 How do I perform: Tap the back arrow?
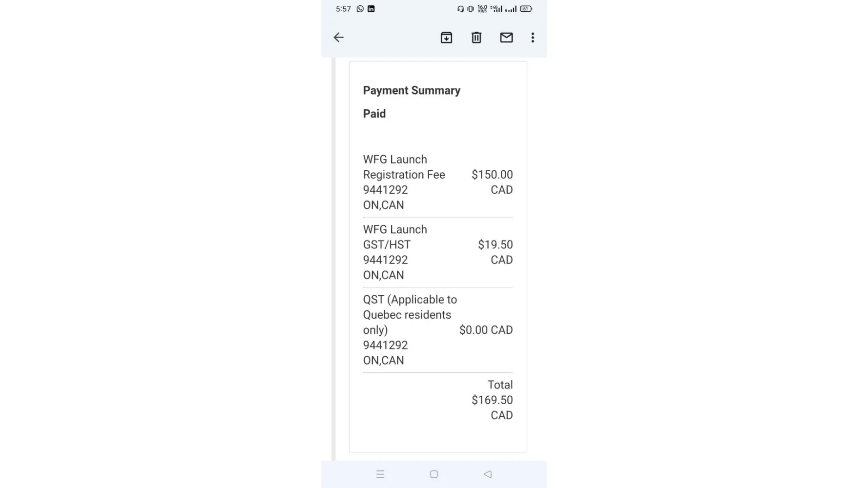click(338, 38)
